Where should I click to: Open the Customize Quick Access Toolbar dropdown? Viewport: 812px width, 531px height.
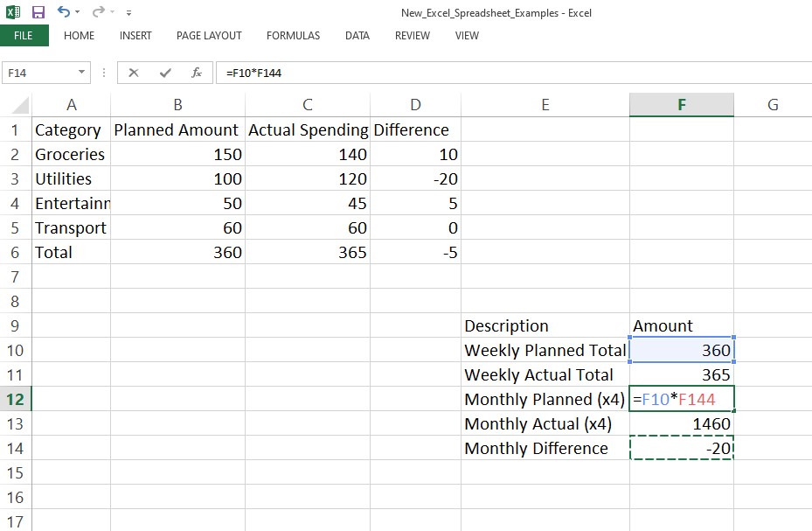pyautogui.click(x=129, y=13)
